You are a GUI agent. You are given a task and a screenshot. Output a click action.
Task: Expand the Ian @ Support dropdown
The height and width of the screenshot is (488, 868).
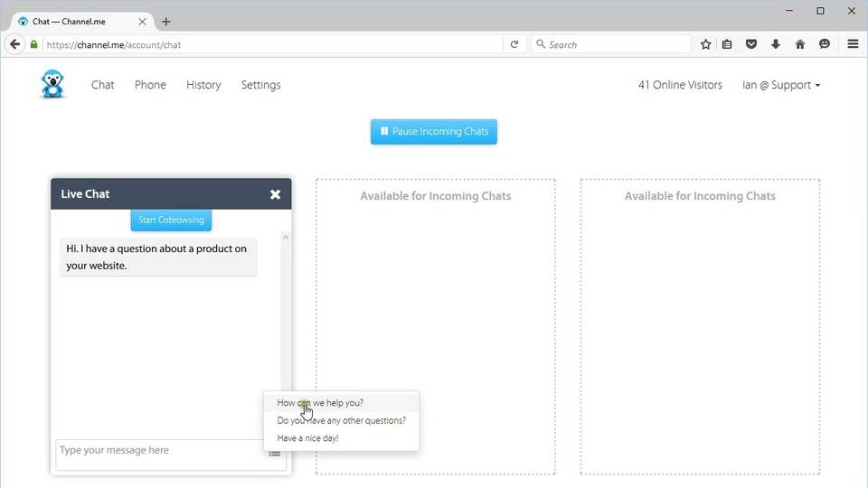[781, 85]
